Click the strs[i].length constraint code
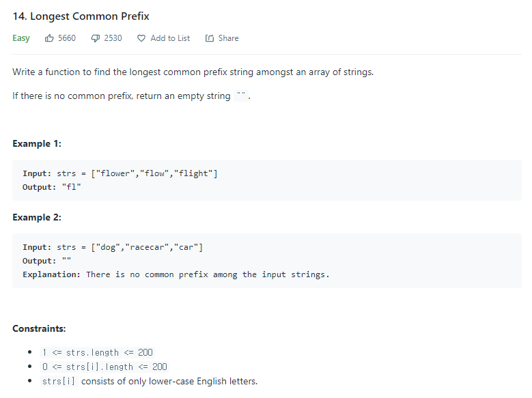 [104, 367]
